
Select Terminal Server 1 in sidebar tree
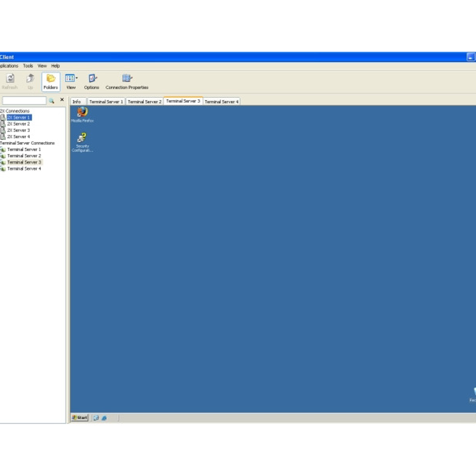(x=24, y=150)
